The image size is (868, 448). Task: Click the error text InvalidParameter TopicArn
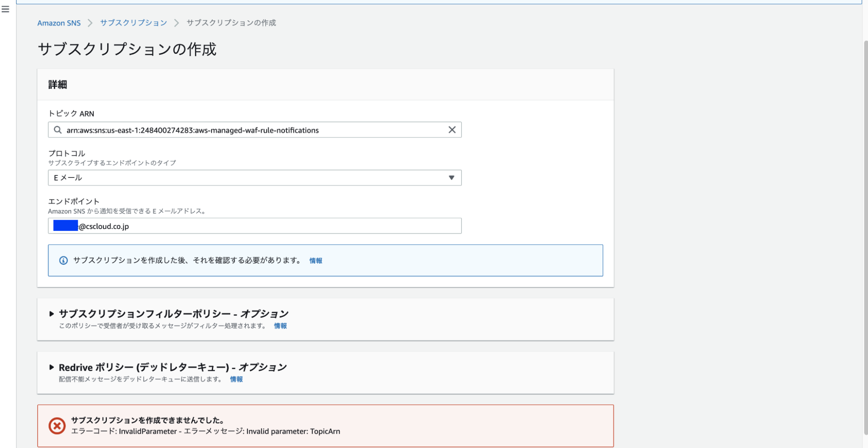click(205, 431)
